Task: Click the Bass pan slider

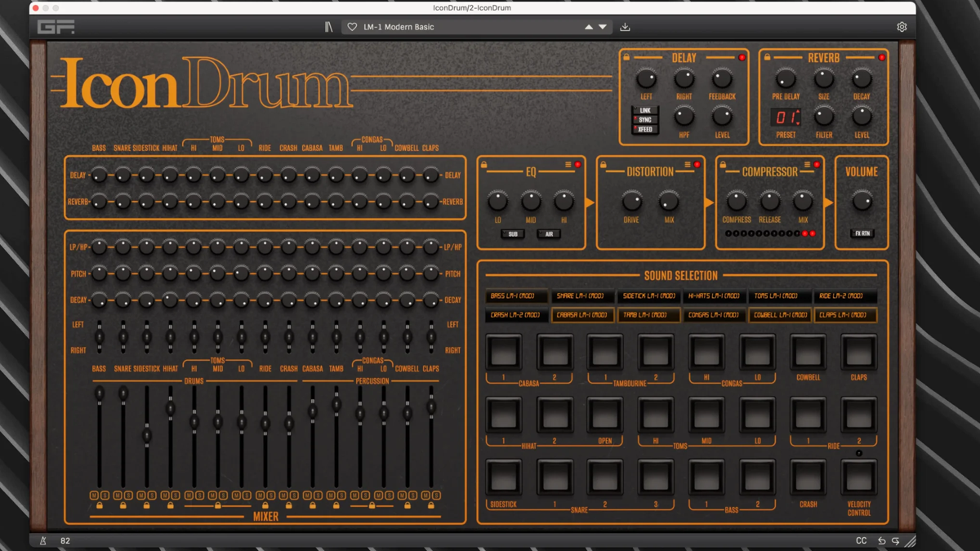Action: pyautogui.click(x=100, y=335)
